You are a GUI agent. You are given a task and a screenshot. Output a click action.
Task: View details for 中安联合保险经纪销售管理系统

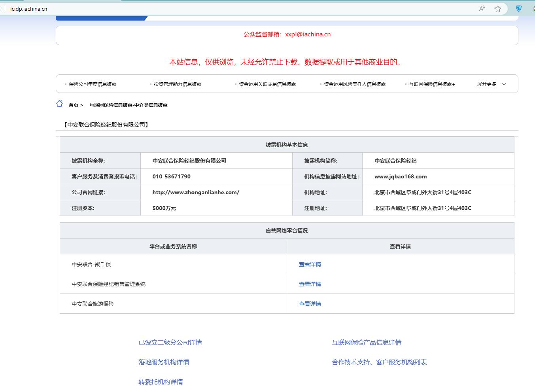tap(310, 284)
